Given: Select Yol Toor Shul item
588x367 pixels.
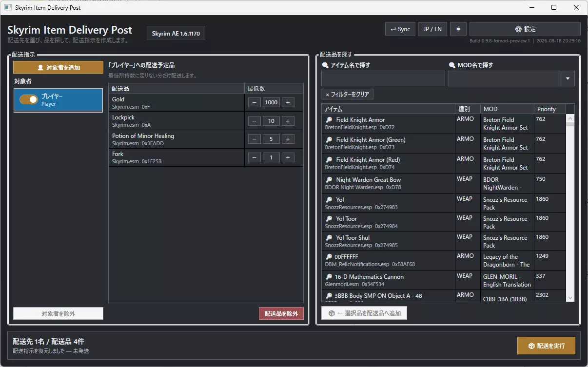Looking at the screenshot, I should point(388,241).
